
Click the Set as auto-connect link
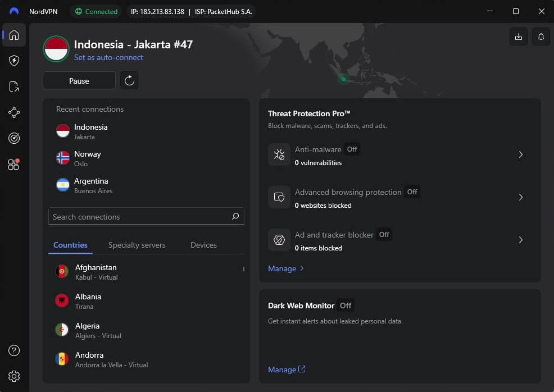pos(109,57)
